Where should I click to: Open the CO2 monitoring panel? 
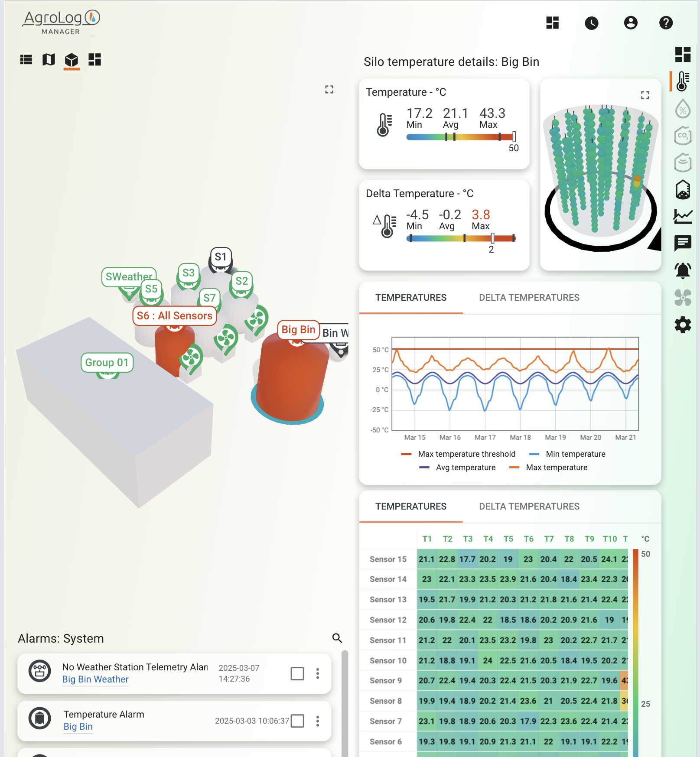[683, 135]
